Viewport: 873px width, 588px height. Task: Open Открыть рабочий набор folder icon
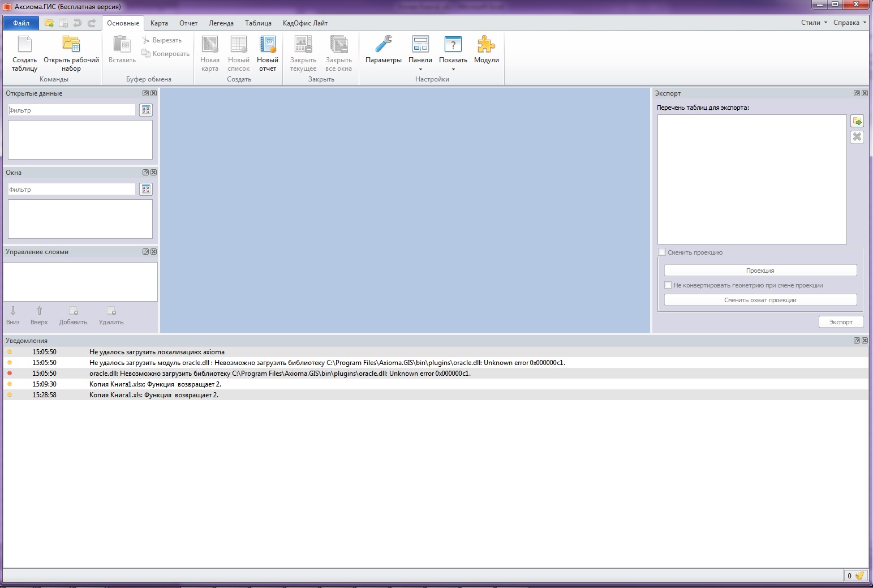(71, 45)
